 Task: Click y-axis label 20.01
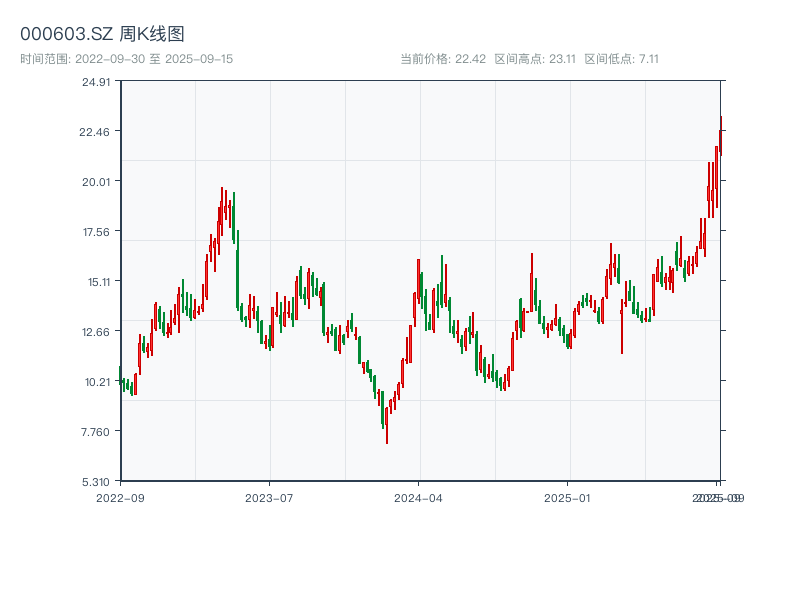pyautogui.click(x=96, y=182)
